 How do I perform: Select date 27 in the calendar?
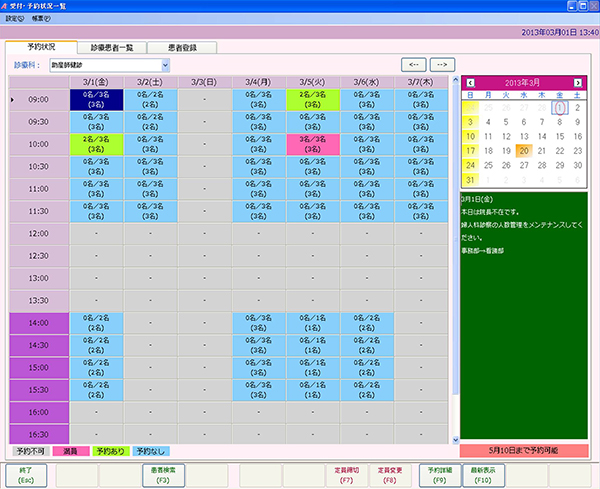[x=524, y=165]
